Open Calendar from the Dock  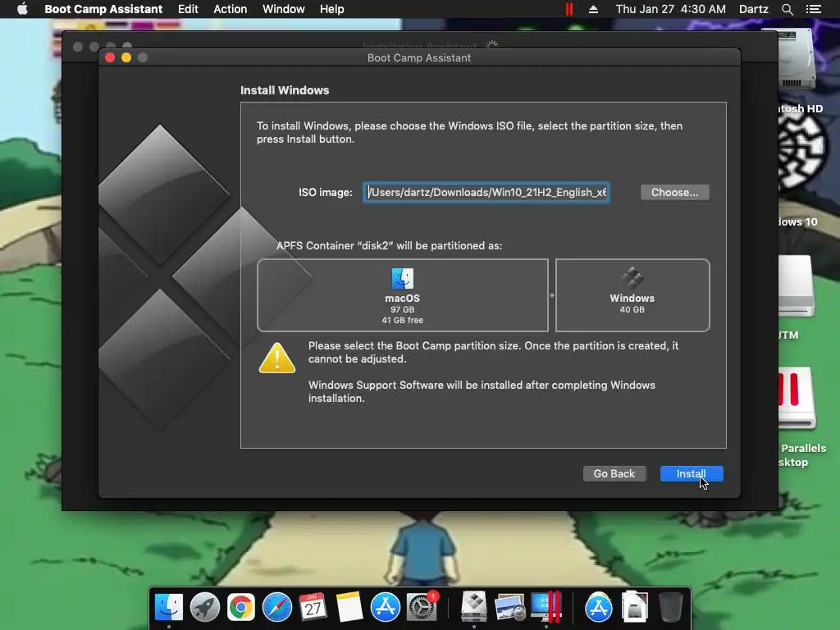click(x=313, y=607)
